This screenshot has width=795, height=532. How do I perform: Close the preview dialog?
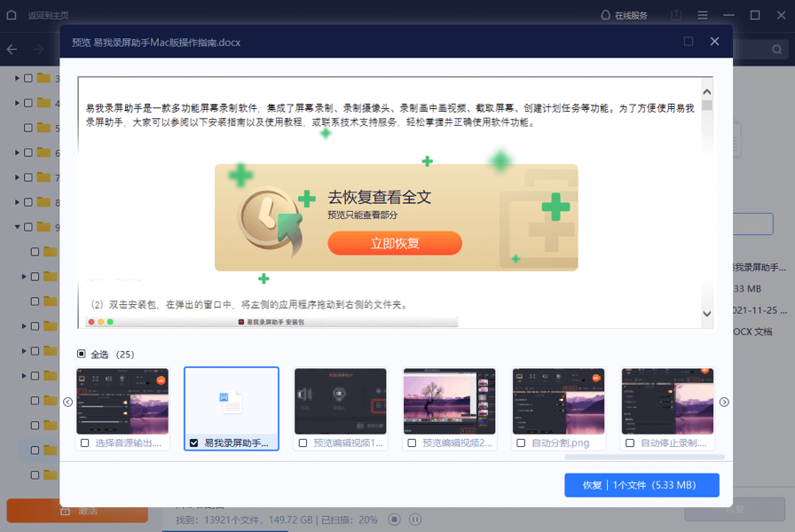[x=714, y=41]
